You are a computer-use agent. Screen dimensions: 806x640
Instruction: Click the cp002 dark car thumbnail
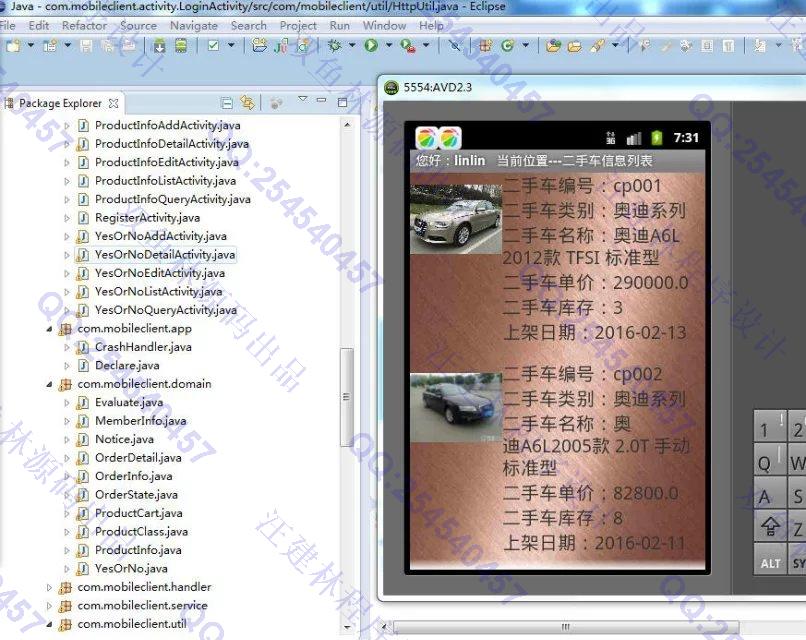coord(456,407)
